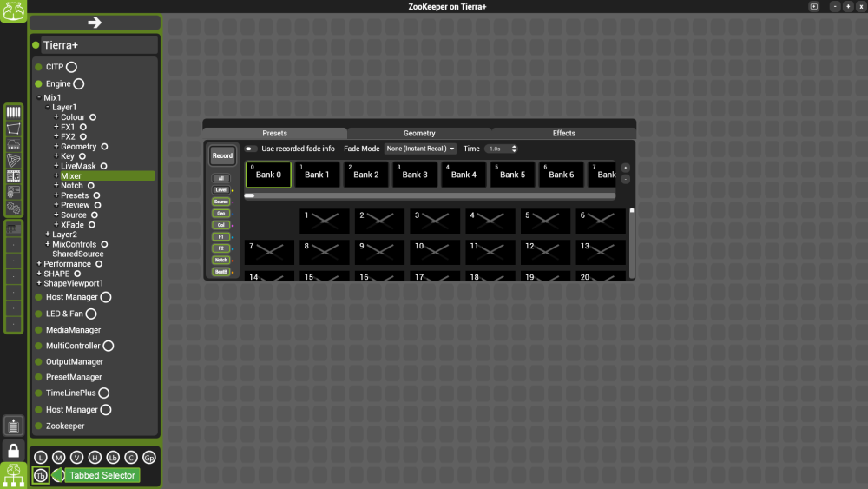Open the Fade Mode dropdown
The width and height of the screenshot is (868, 489).
point(420,149)
